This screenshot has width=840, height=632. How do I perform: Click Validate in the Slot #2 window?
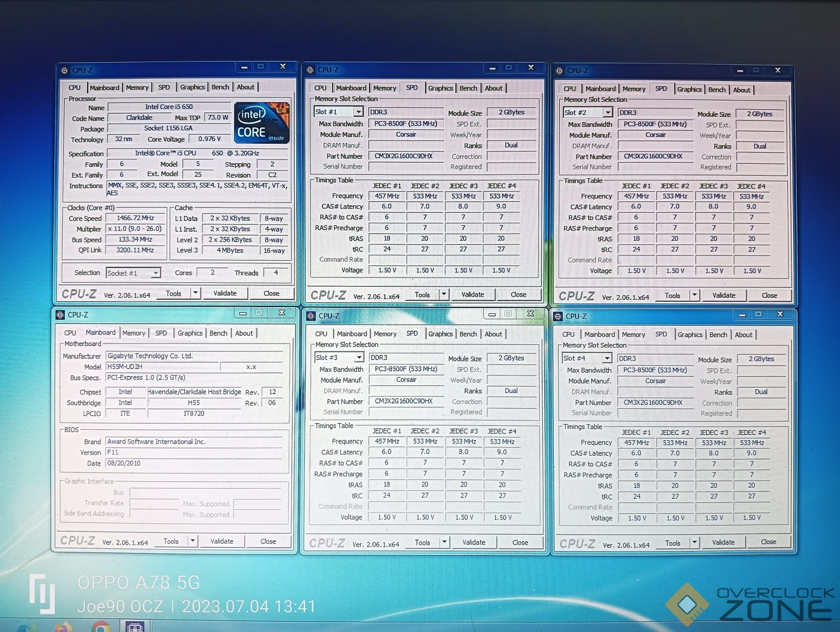click(x=724, y=295)
